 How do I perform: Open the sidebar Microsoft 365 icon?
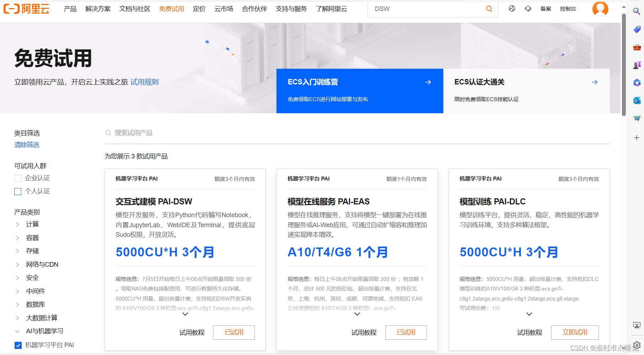[637, 83]
